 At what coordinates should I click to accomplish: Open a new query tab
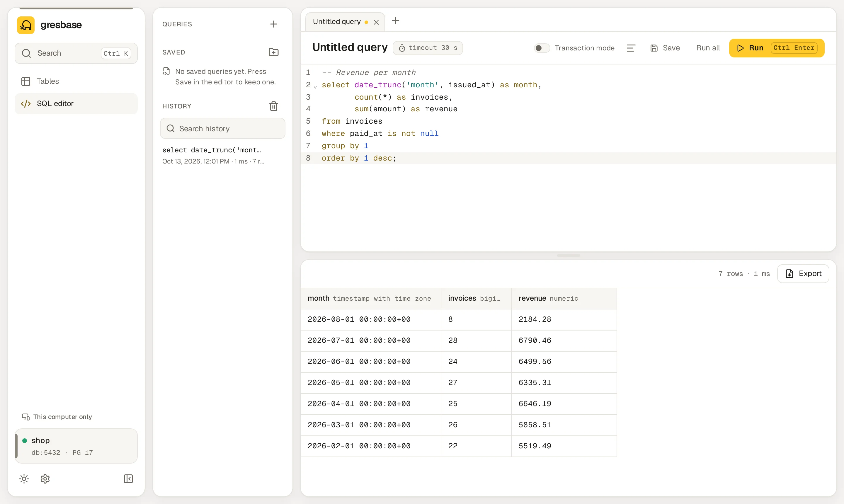pos(395,21)
